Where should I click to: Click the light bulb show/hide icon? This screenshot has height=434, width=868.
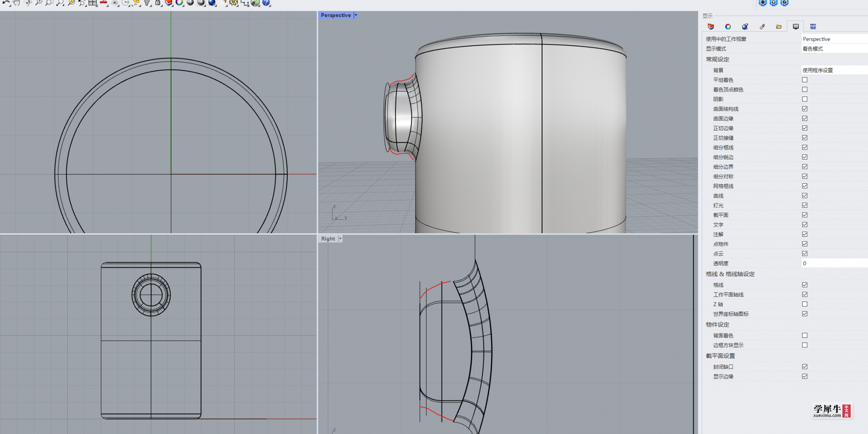coord(148,3)
